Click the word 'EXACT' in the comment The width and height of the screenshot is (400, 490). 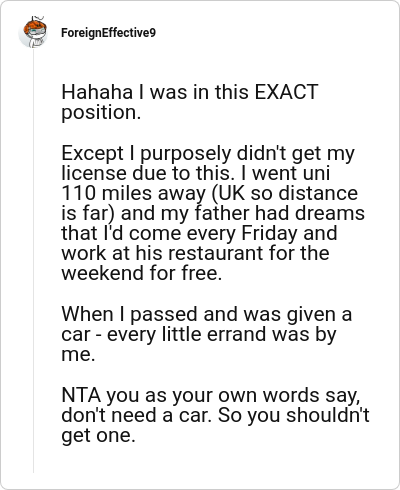[x=286, y=92]
